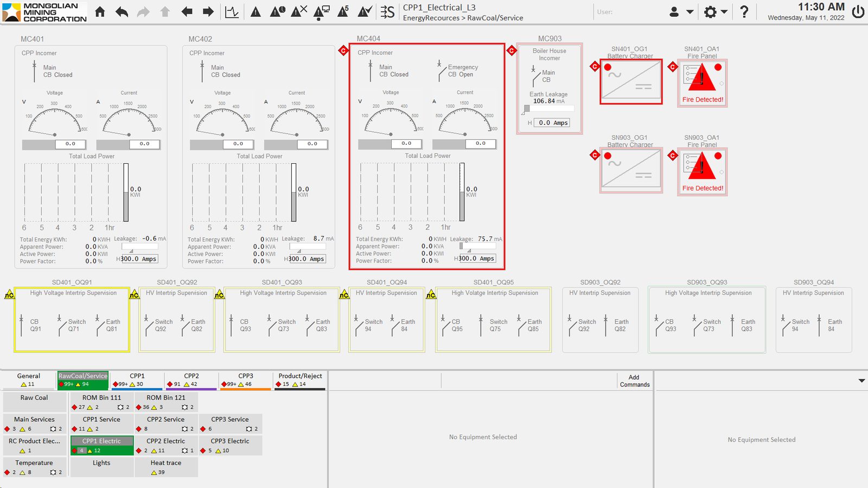Switch to the CPP2 navigation tab
Viewport: 868px width, 488px height.
coord(192,380)
